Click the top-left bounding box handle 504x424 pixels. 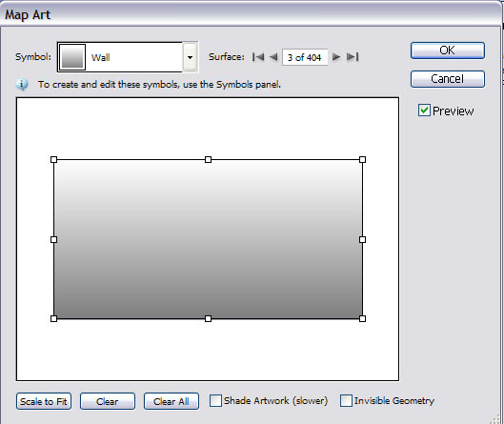coord(53,159)
